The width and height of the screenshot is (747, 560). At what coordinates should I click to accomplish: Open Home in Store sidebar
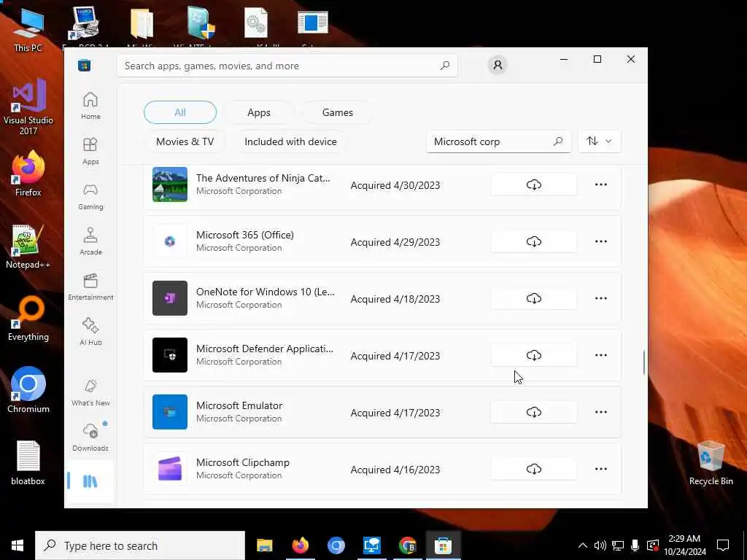(90, 106)
